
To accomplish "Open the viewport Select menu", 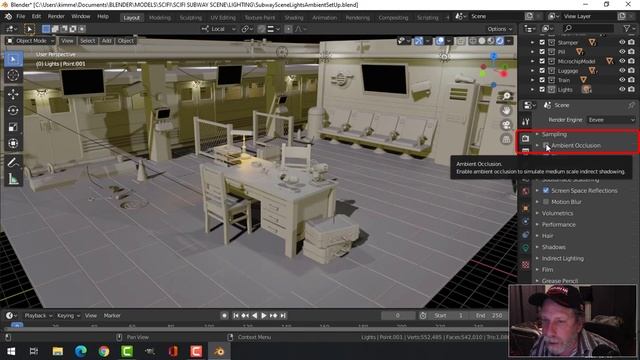I will coord(87,41).
